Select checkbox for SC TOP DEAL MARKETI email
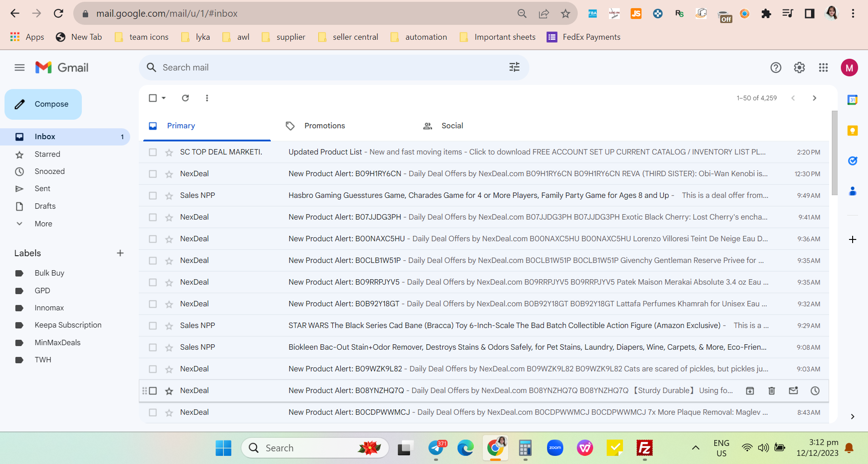The width and height of the screenshot is (868, 464). 153,152
